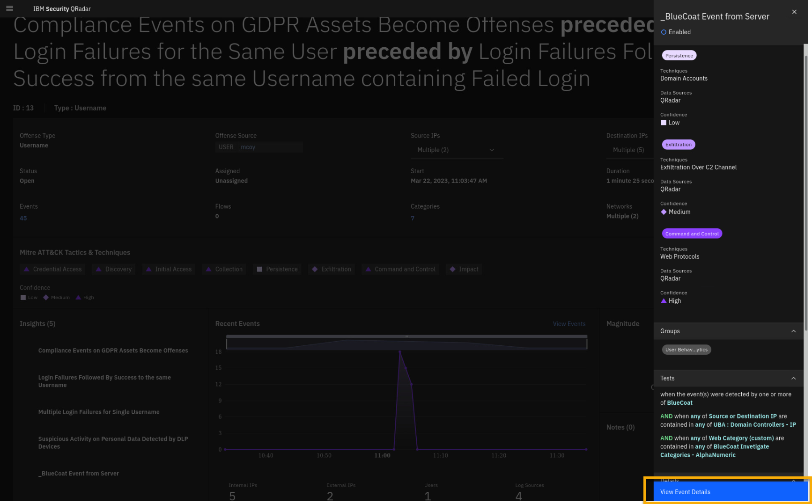Select the Exfiltration tag under Mitre ATT&CK
Viewport: 812px width, 504px height.
331,269
